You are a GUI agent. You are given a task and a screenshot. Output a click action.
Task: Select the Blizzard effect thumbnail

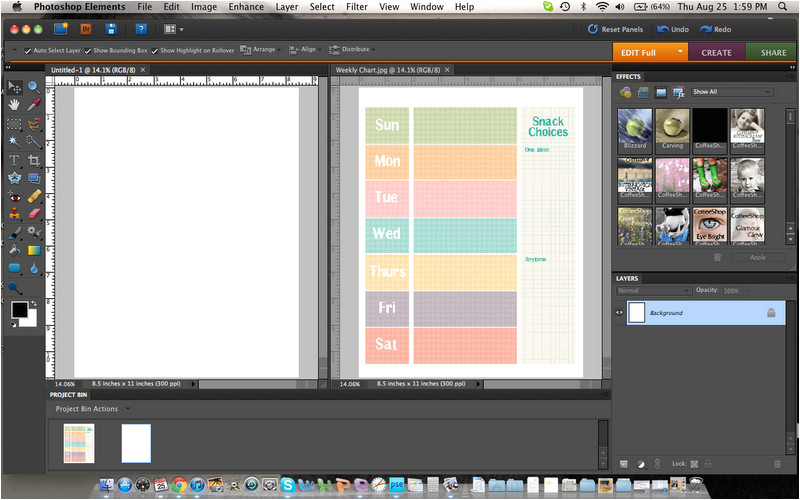pos(635,129)
